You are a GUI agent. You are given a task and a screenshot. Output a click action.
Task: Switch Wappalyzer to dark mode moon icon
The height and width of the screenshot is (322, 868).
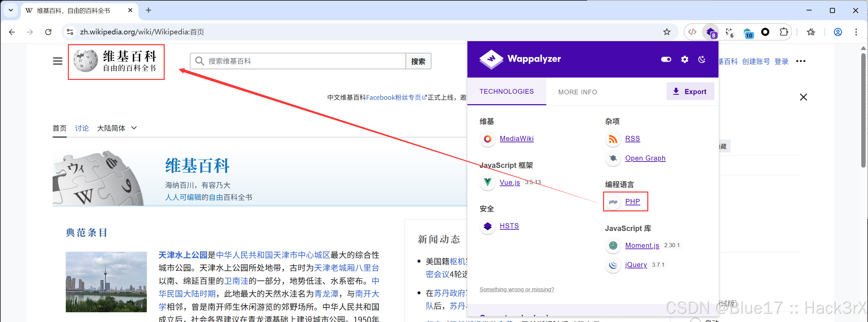point(702,59)
